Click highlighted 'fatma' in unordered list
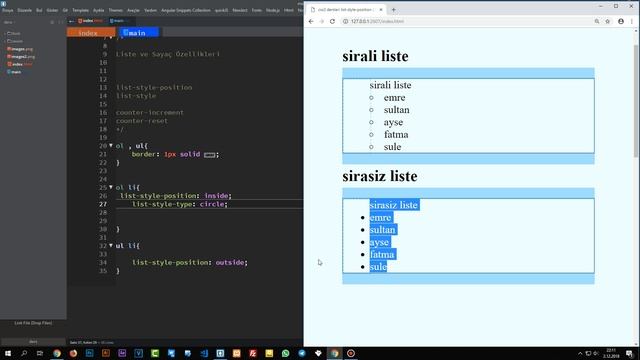This screenshot has width=640, height=360. pyautogui.click(x=382, y=254)
